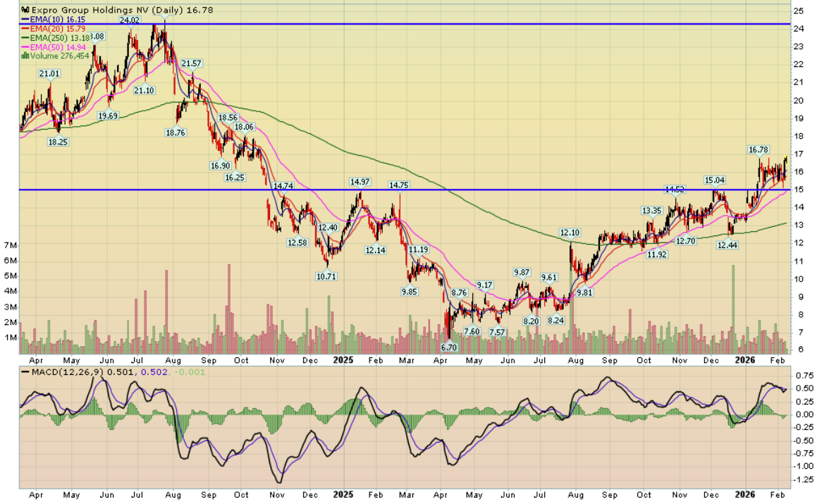
Task: Click the 7M volume axis label
Action: [10, 245]
